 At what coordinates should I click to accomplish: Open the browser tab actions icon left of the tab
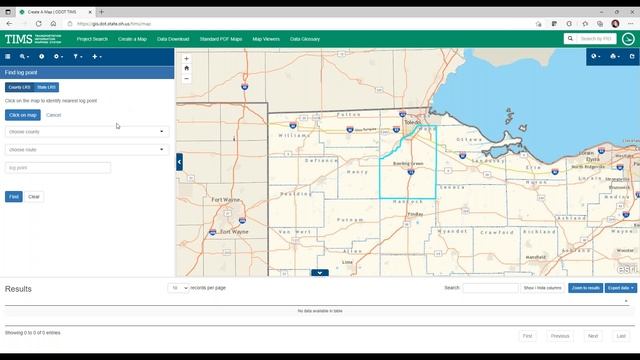click(8, 12)
